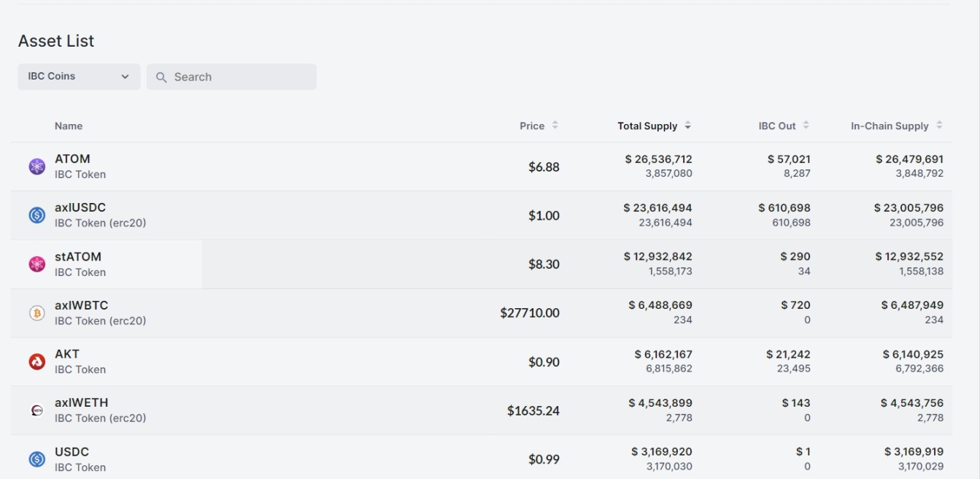Sort by Total Supply arrow
Image resolution: width=980 pixels, height=479 pixels.
687,126
